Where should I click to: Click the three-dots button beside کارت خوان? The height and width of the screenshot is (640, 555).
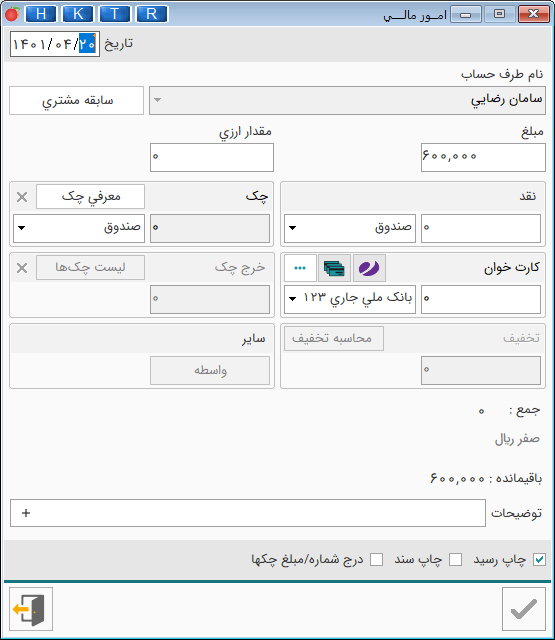pos(300,268)
